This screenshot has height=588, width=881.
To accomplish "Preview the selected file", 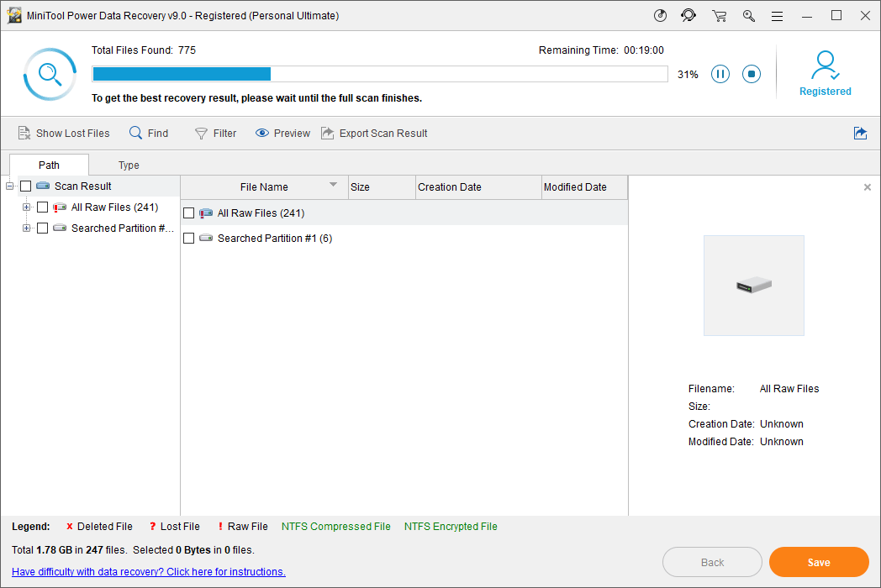I will (x=282, y=133).
